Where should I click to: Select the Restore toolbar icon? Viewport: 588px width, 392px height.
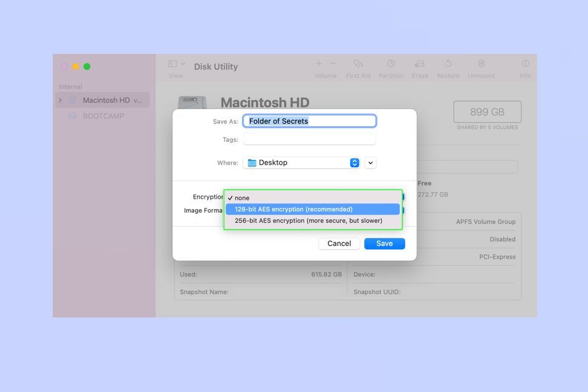click(448, 65)
